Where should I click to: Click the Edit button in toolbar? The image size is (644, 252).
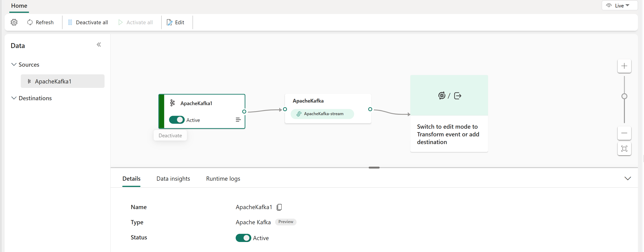pyautogui.click(x=176, y=22)
